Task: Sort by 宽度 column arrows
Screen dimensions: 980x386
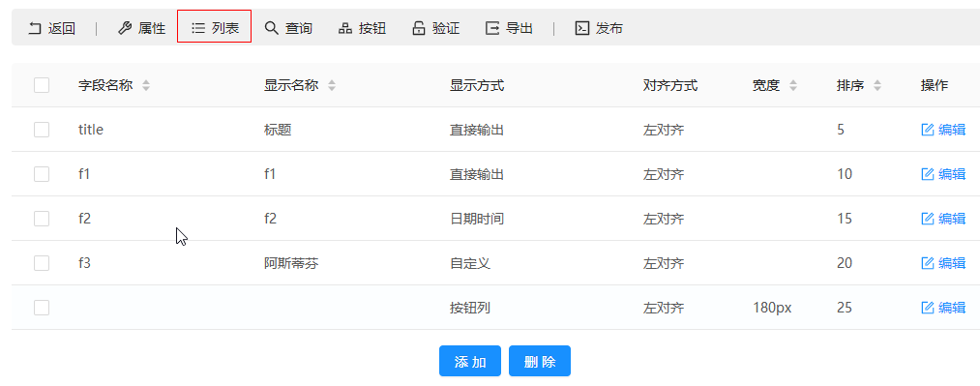Action: [793, 85]
